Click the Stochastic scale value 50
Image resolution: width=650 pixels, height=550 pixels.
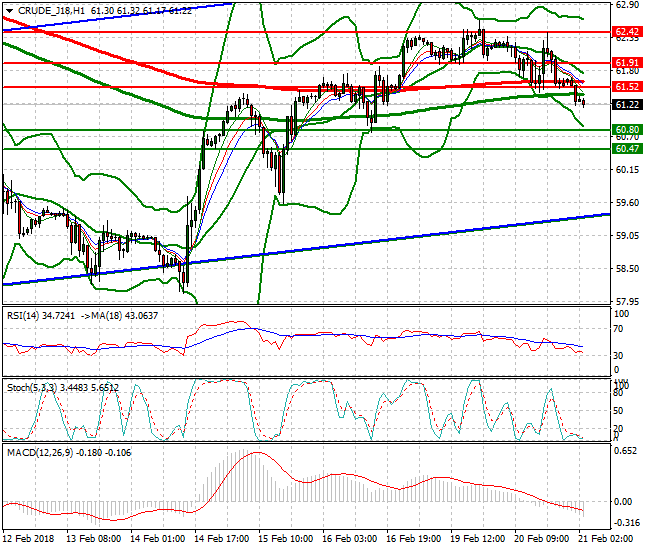[618, 411]
